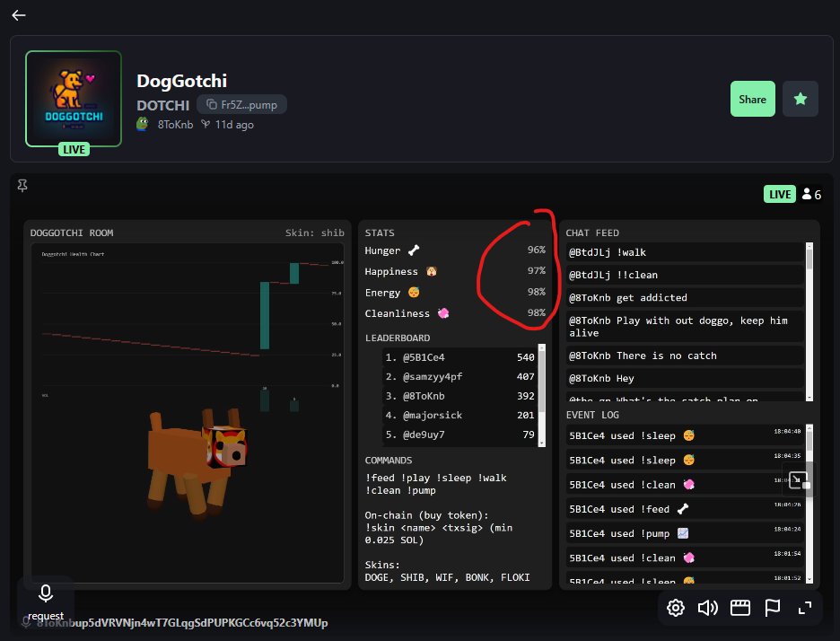Select leaderboard entry @samzyy4pf
840x641 pixels.
point(460,376)
